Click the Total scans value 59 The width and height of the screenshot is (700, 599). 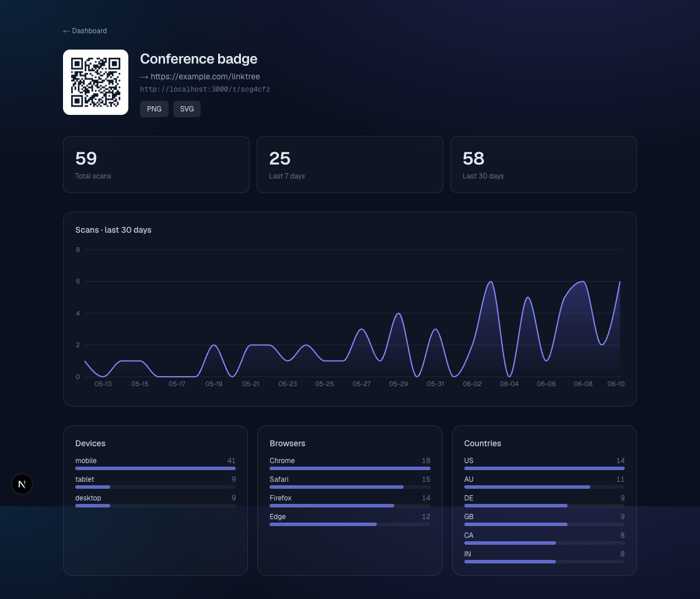pos(86,158)
